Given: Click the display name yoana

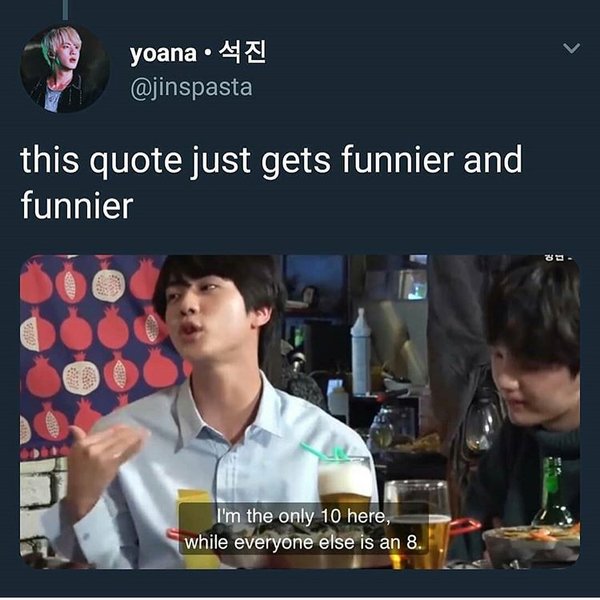Looking at the screenshot, I should coord(163,54).
